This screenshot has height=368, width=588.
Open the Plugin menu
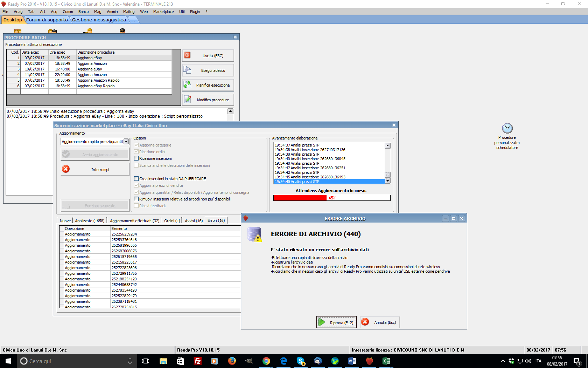point(195,12)
